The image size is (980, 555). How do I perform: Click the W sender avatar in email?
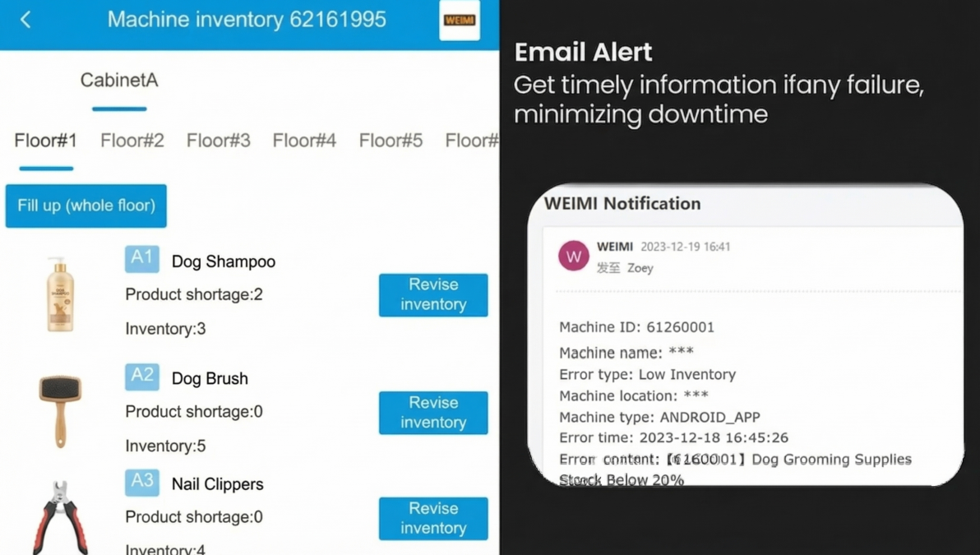tap(573, 256)
